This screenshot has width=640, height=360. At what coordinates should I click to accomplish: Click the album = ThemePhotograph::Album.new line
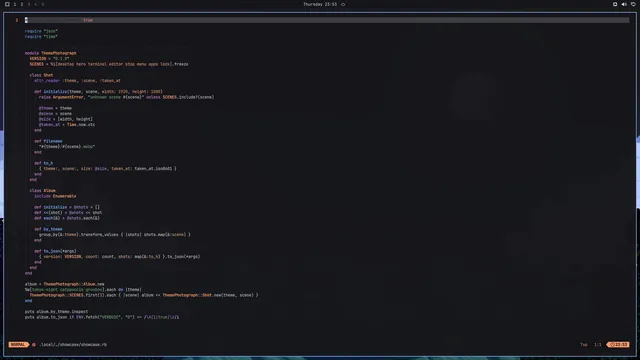pyautogui.click(x=64, y=284)
